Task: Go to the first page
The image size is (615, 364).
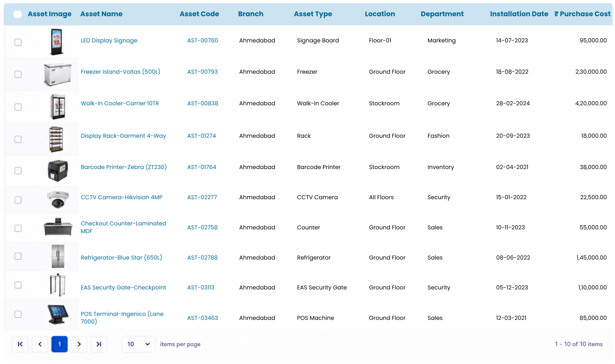Action: click(20, 344)
